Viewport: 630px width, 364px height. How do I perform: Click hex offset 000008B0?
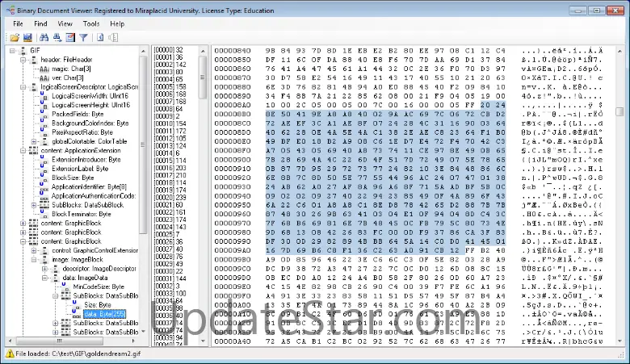233,115
